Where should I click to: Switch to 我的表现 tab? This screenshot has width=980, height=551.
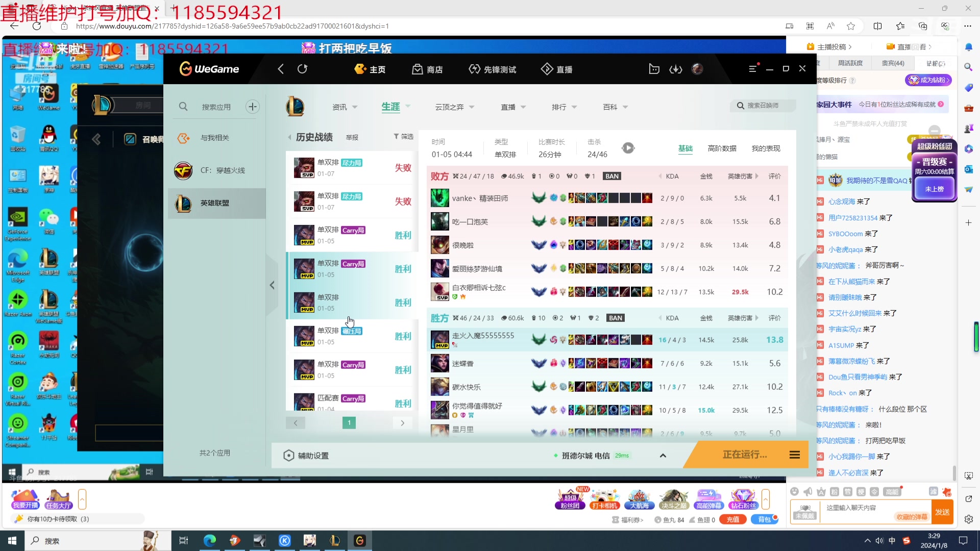click(x=766, y=148)
